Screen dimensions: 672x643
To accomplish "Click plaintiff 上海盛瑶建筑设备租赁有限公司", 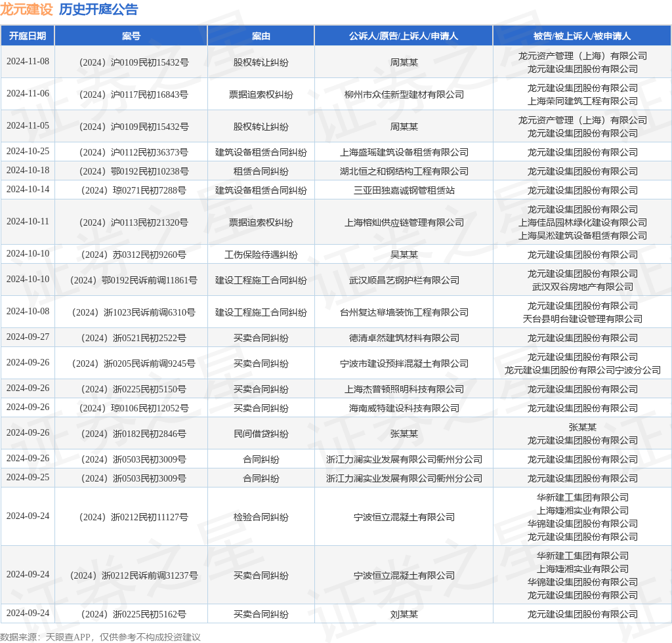I will [x=404, y=152].
